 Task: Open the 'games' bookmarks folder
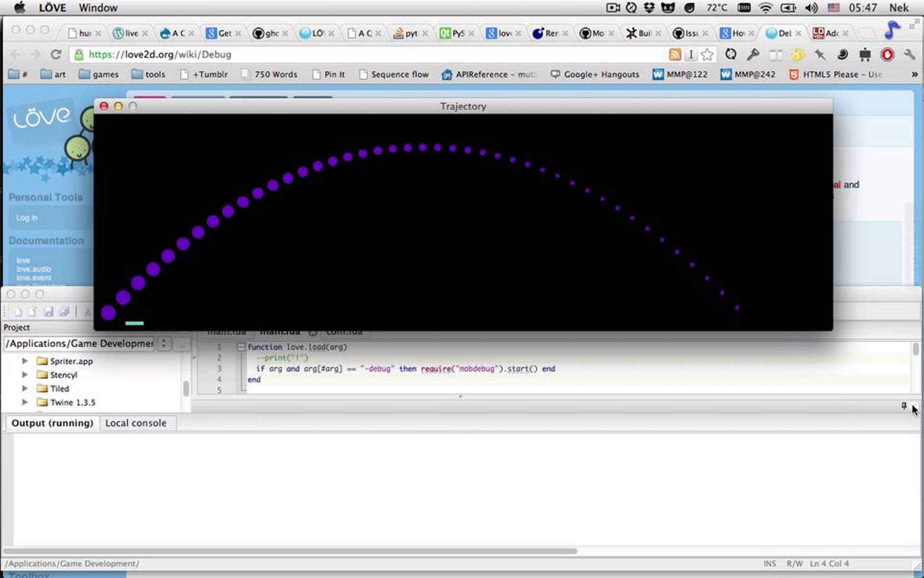(98, 74)
